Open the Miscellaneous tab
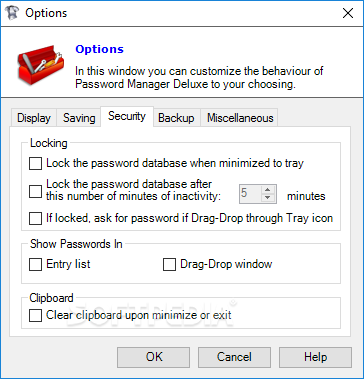 [240, 118]
